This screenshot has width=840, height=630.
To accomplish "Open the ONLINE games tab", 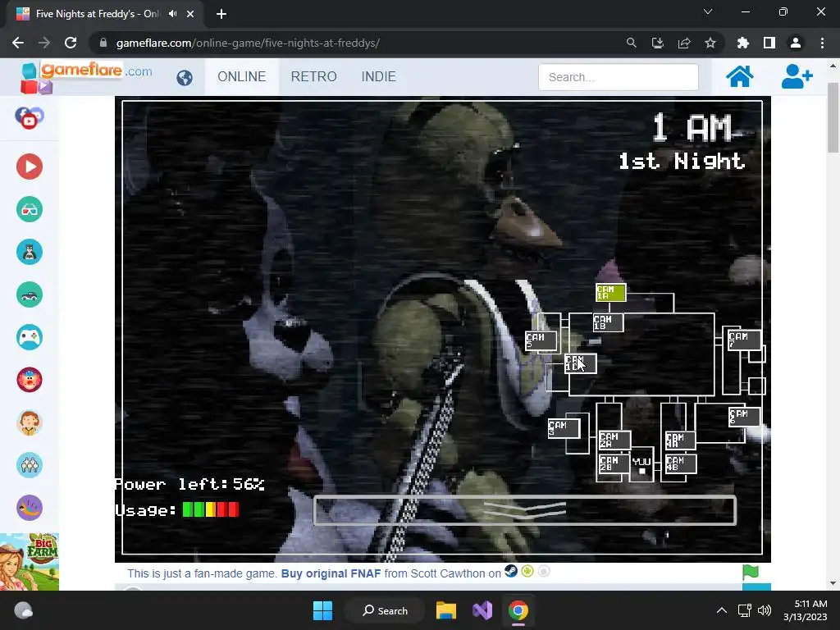I will pos(242,76).
